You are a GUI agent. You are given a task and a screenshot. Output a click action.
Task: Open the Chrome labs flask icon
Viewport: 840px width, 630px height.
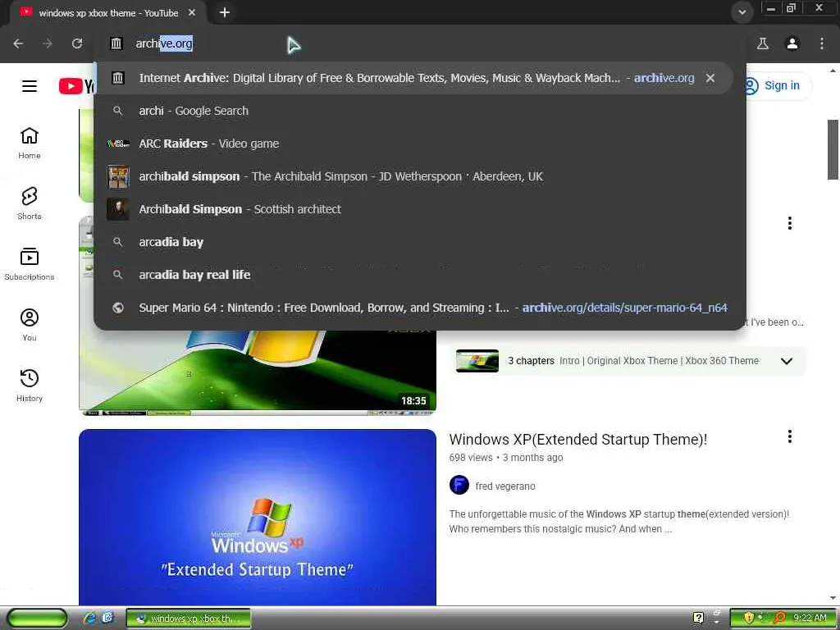click(762, 43)
